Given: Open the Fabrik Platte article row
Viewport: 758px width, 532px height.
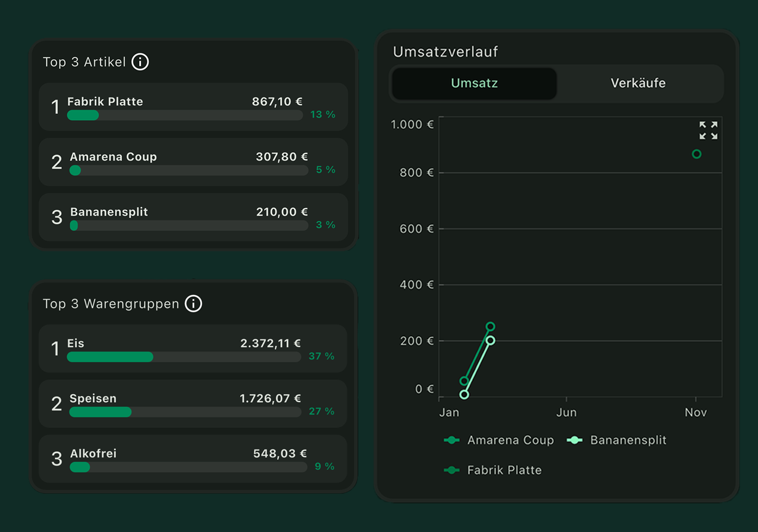Looking at the screenshot, I should 193,107.
